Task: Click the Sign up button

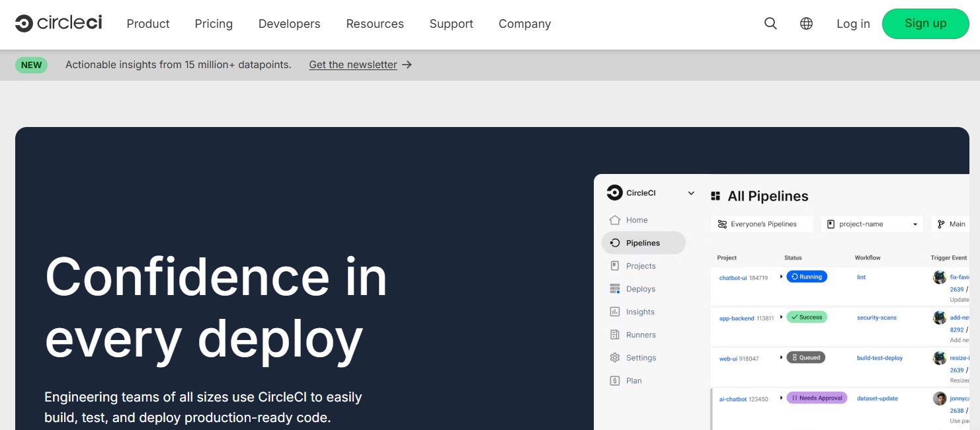Action: point(925,23)
